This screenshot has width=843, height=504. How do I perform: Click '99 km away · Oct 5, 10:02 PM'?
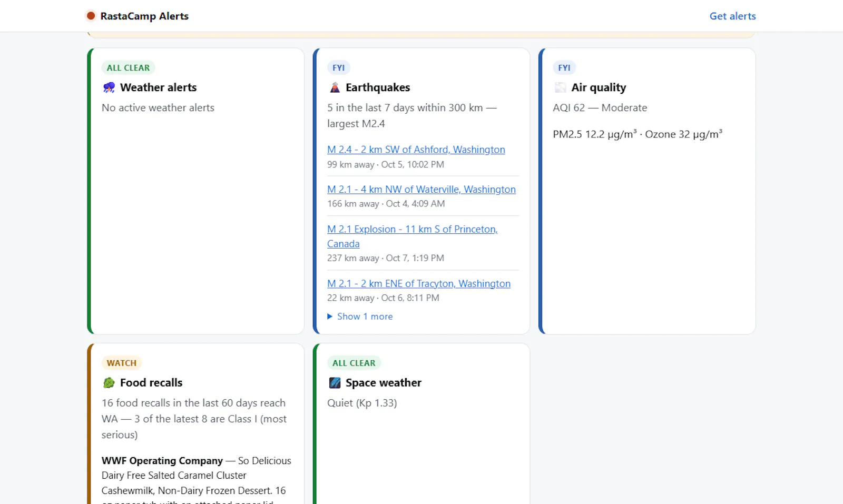pos(386,164)
